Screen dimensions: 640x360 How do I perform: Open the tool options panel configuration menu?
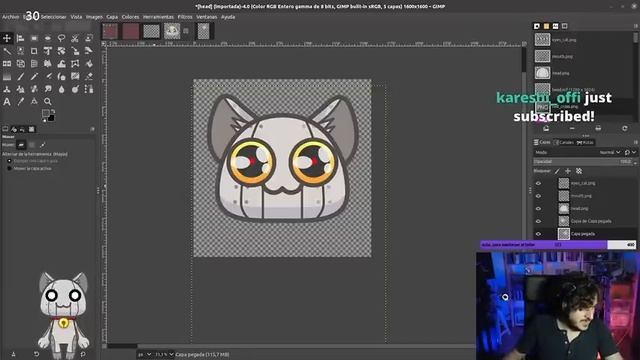point(92,129)
